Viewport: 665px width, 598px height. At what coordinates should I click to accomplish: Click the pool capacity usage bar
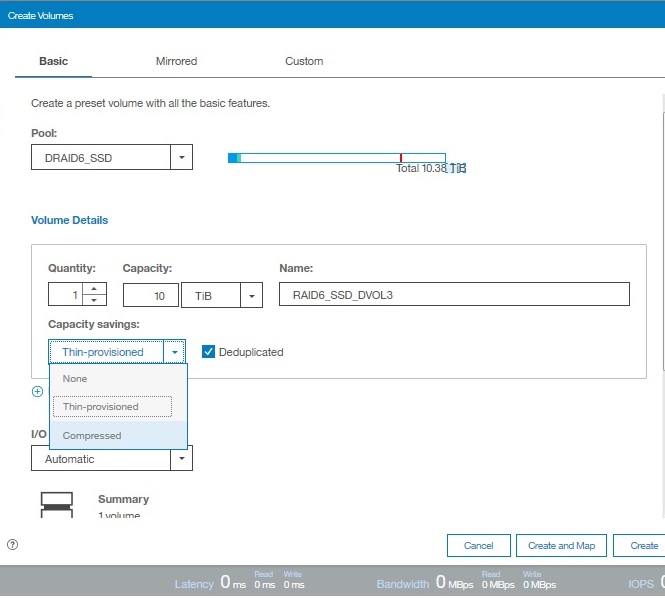point(336,158)
